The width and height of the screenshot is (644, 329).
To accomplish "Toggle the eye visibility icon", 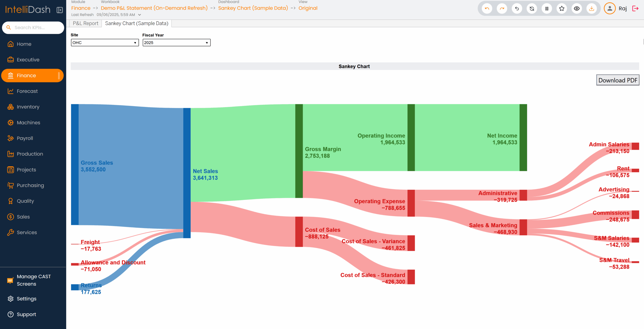I will 577,9.
